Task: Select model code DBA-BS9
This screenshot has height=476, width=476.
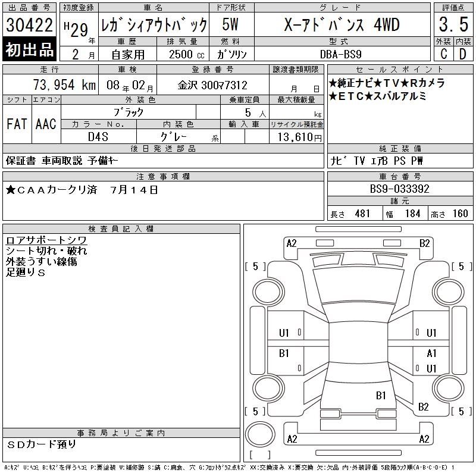Action: [340, 54]
